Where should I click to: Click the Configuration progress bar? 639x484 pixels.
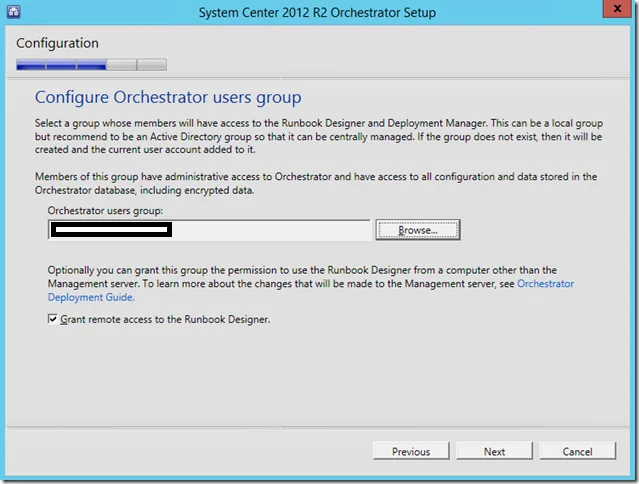coord(91,65)
